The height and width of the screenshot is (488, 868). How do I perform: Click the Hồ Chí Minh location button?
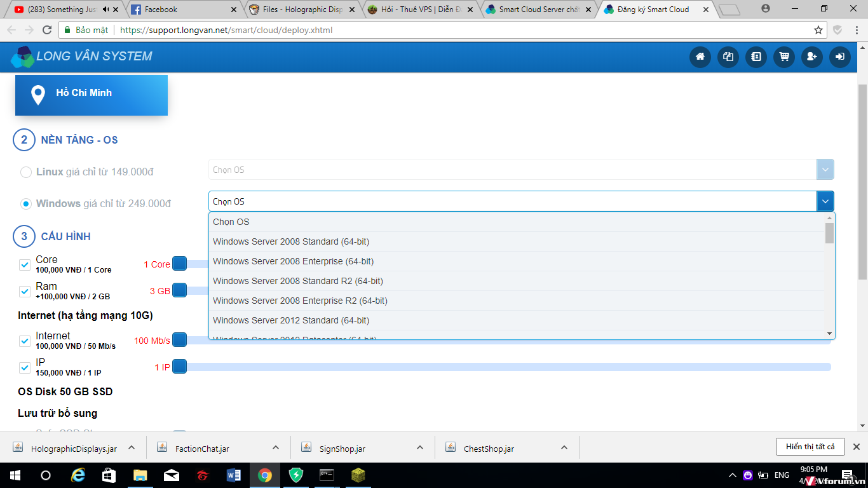[x=92, y=95]
